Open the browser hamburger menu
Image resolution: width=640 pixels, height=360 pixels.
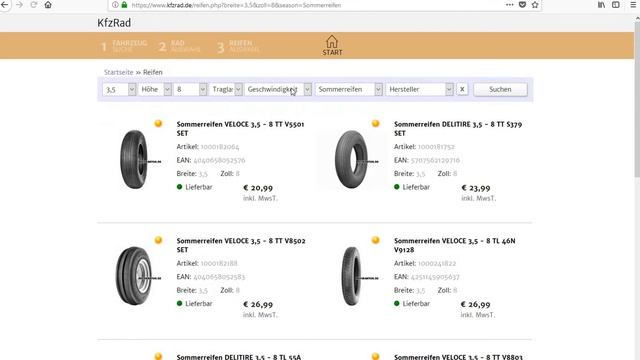(x=633, y=5)
